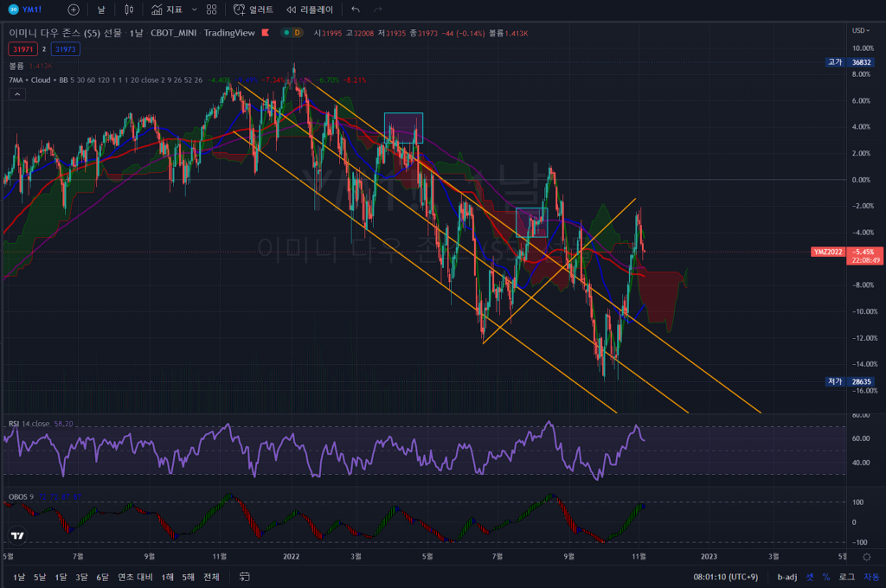Click the go-to-date calendar icon
This screenshot has width=886, height=588.
pyautogui.click(x=245, y=577)
